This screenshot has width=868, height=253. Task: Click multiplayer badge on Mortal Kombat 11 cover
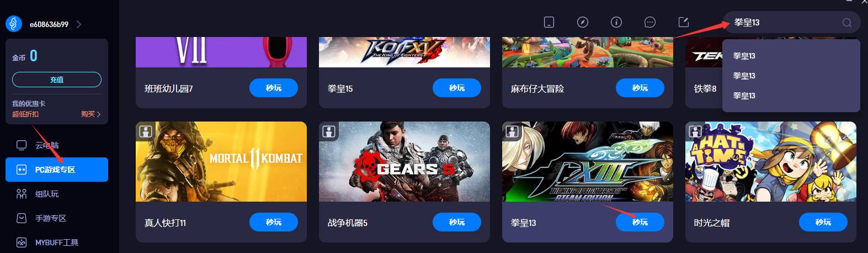145,131
